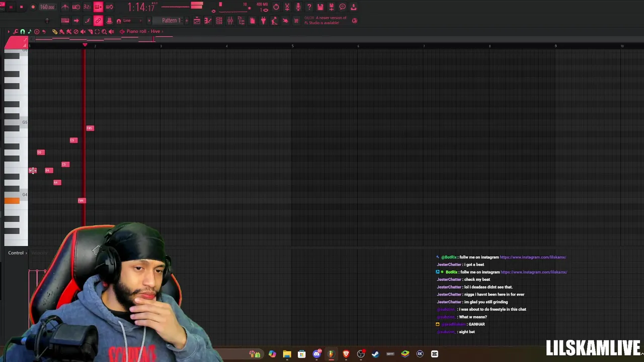Select the dashed-square selection tool
Viewport: 644px width, 362px height.
pos(97,32)
